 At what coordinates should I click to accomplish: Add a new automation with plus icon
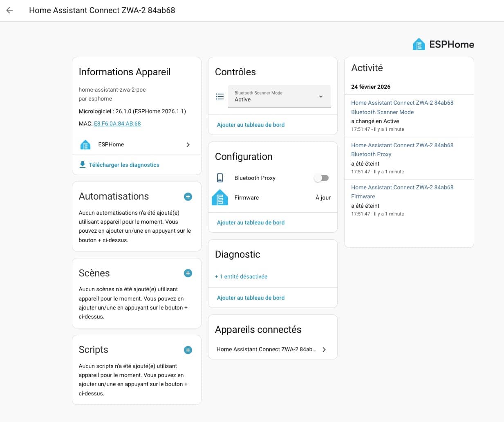[x=188, y=197]
